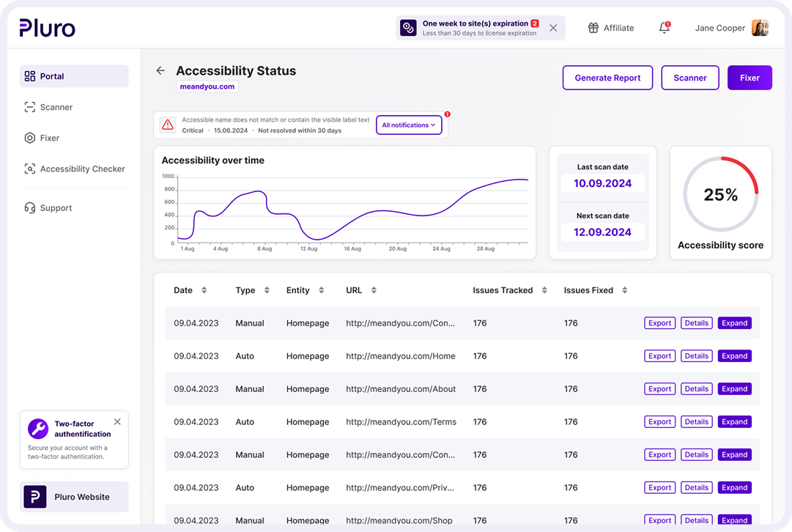Viewport: 792px width, 532px height.
Task: Click the 25% accessibility score gauge
Action: tap(720, 195)
